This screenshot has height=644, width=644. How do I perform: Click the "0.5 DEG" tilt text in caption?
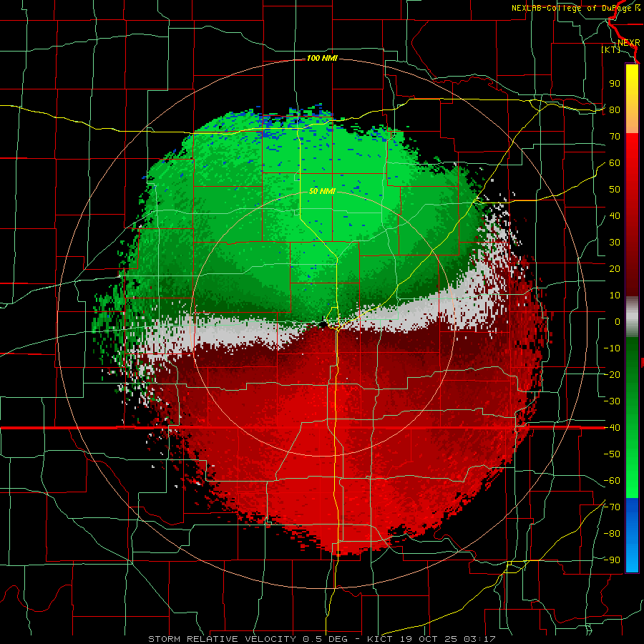[x=326, y=639]
